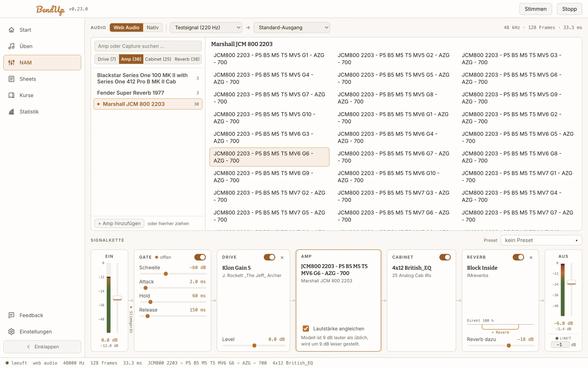
Task: Switch audio engine to Nativ
Action: 153,27
